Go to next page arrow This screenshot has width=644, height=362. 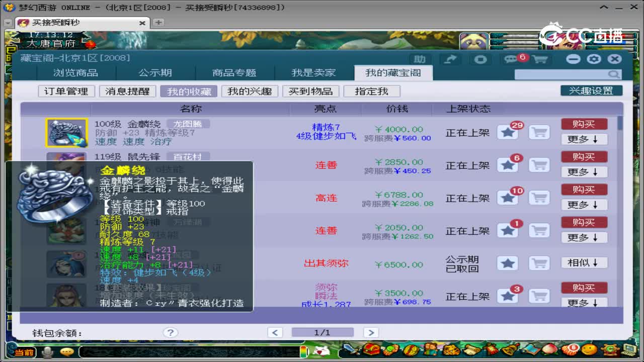[x=370, y=332]
